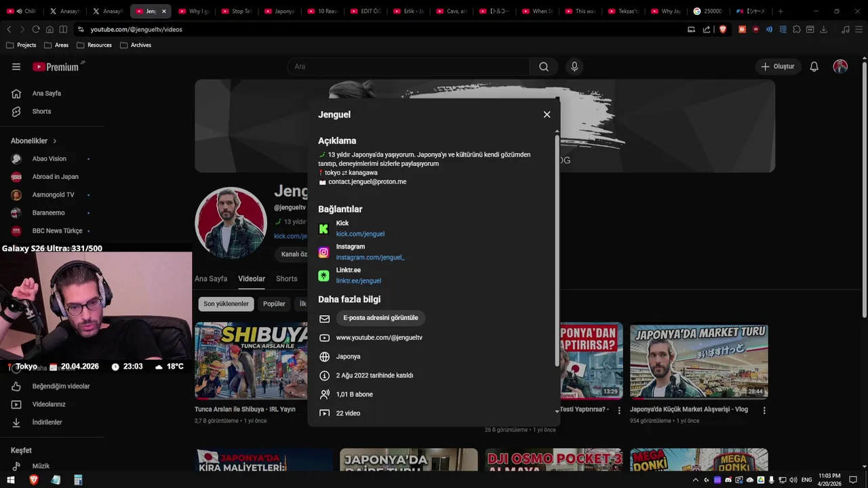Click the 1,01 B abone text
The width and height of the screenshot is (868, 488).
[355, 394]
